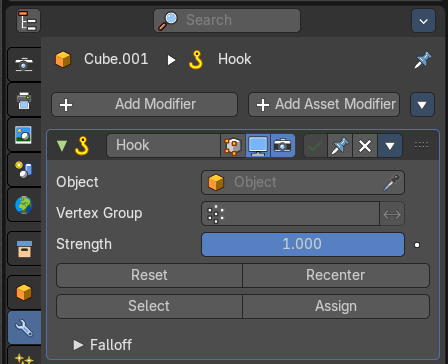The image size is (448, 364).
Task: Collapse the Hook modifier panel
Action: [62, 146]
